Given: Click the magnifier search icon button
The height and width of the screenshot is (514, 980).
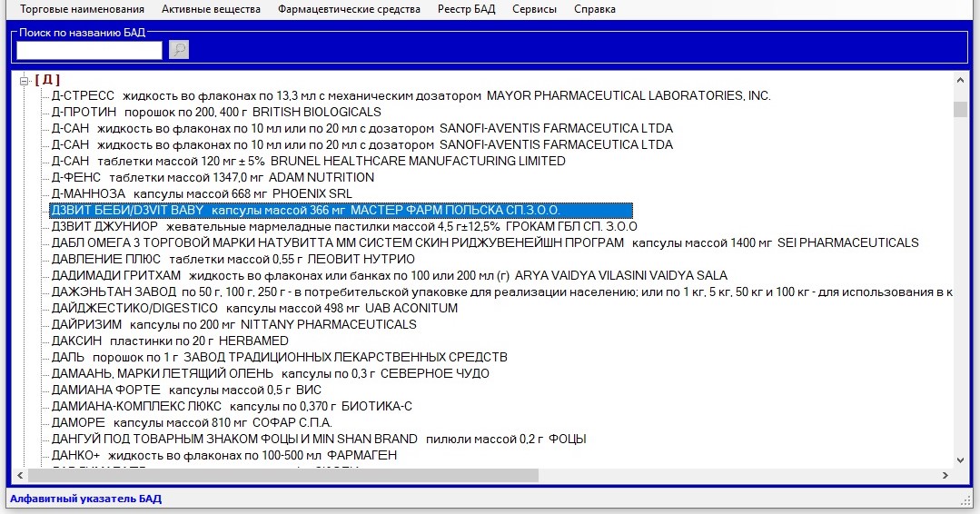Looking at the screenshot, I should tap(179, 50).
